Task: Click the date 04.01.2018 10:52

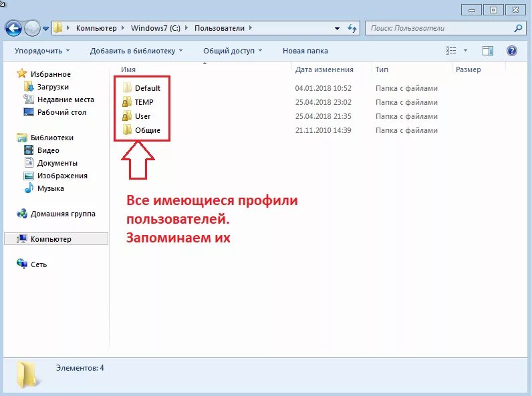Action: click(323, 88)
